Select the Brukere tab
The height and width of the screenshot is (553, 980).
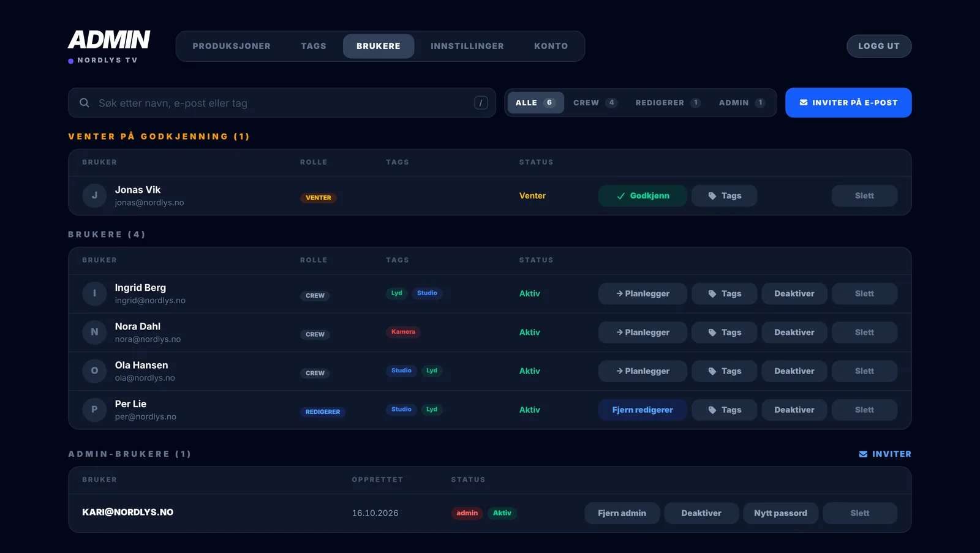pos(379,46)
